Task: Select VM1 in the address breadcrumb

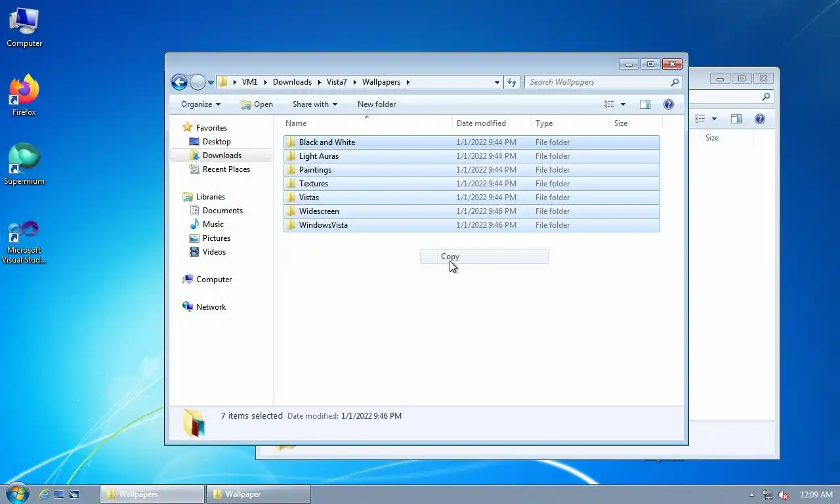Action: click(x=249, y=82)
